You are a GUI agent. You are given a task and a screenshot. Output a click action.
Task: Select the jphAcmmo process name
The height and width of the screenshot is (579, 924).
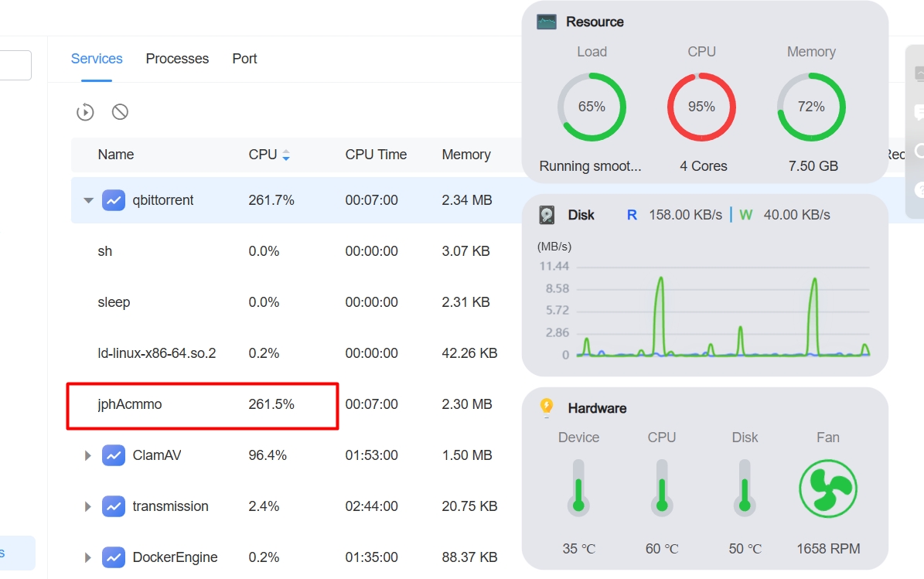tap(130, 404)
